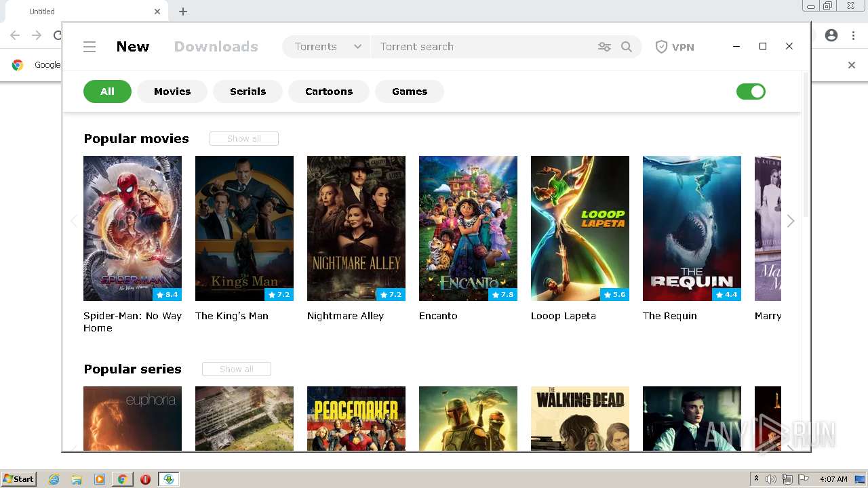Open the network tray icon

(787, 479)
